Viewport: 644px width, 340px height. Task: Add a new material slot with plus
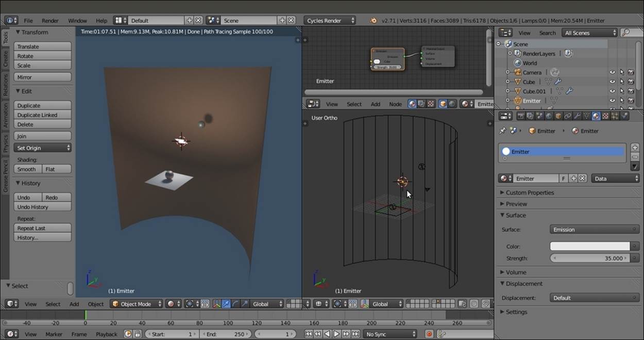point(635,148)
